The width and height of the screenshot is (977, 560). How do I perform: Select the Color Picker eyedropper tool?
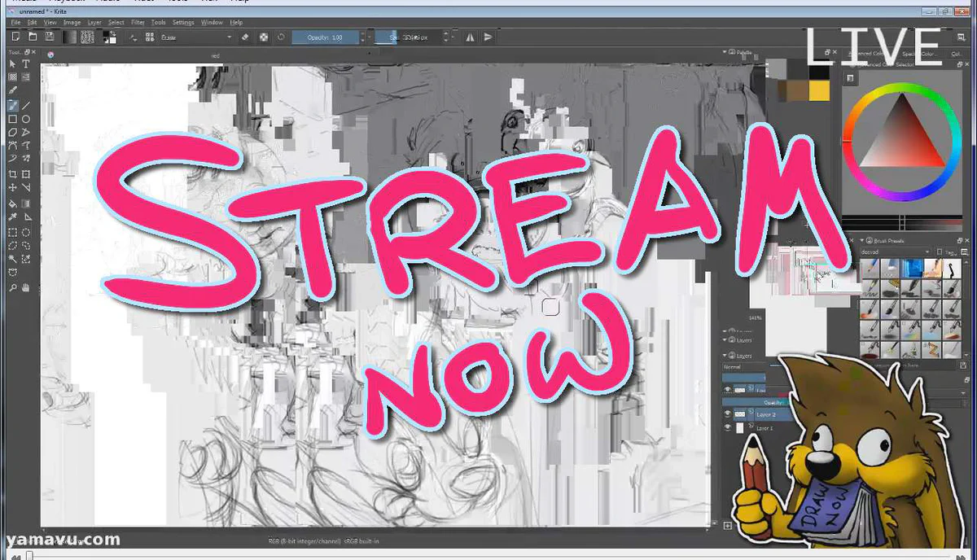pos(13,217)
